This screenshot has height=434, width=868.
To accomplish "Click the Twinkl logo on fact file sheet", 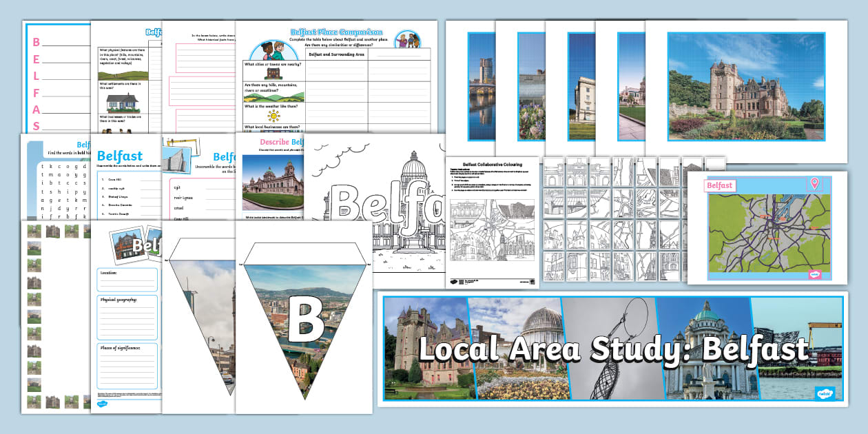I will (103, 405).
